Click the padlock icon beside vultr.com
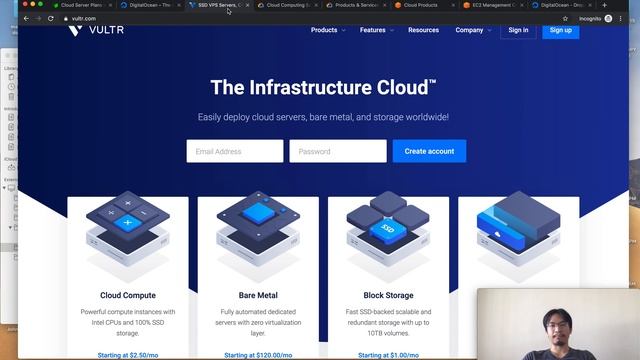 [66, 18]
